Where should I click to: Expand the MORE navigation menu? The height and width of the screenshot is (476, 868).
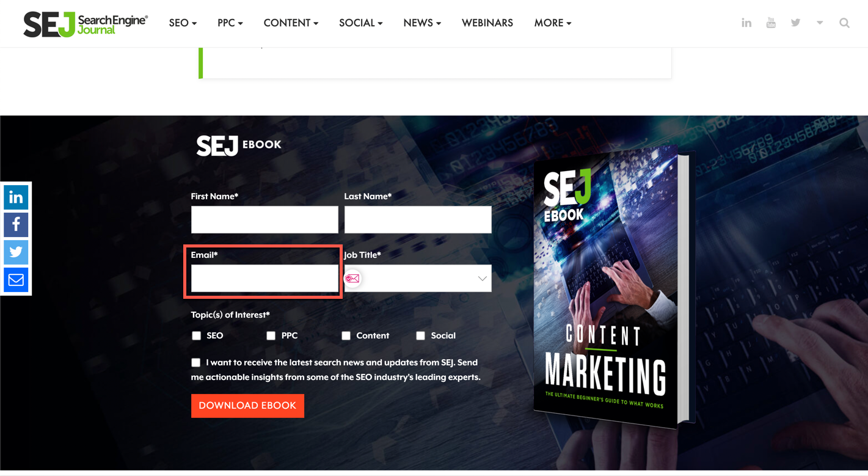pos(553,23)
